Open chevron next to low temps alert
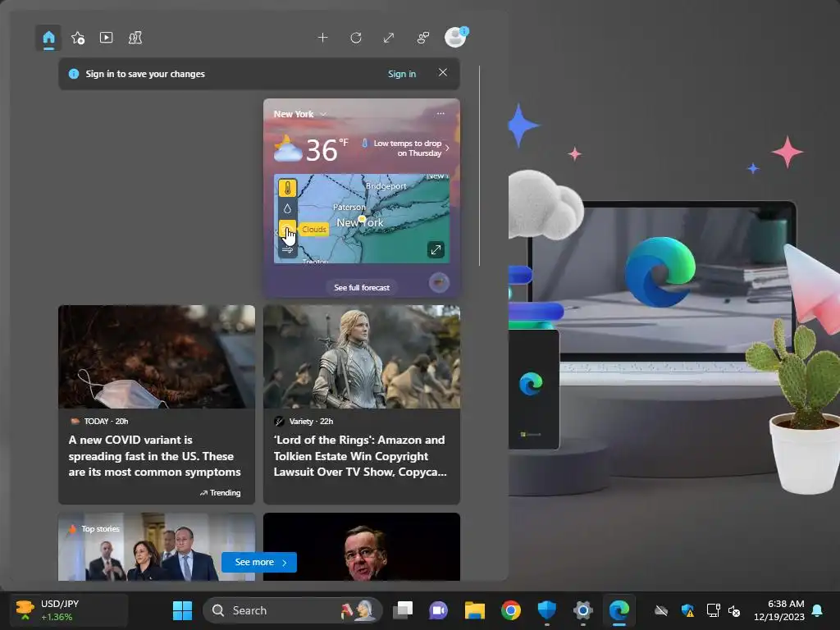This screenshot has width=840, height=630. [x=447, y=148]
